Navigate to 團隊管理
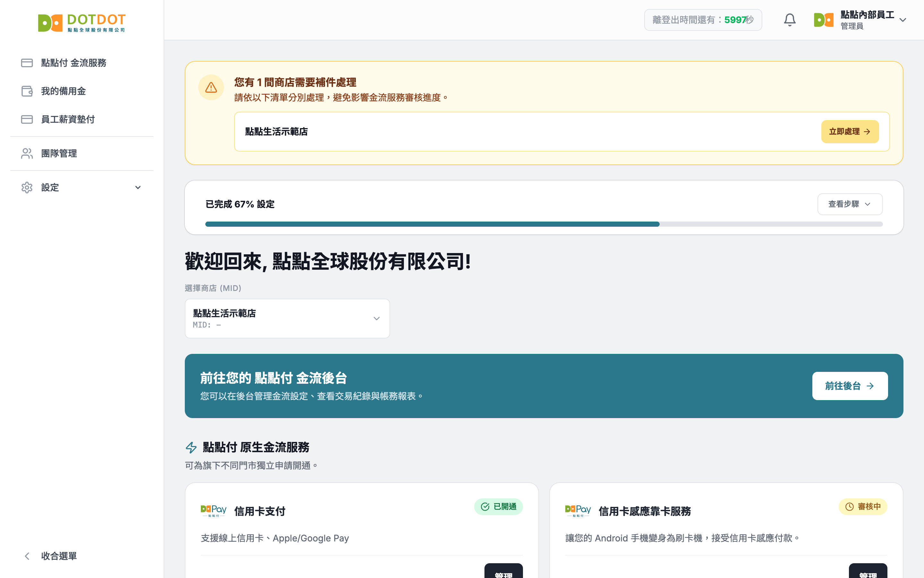 pyautogui.click(x=82, y=153)
